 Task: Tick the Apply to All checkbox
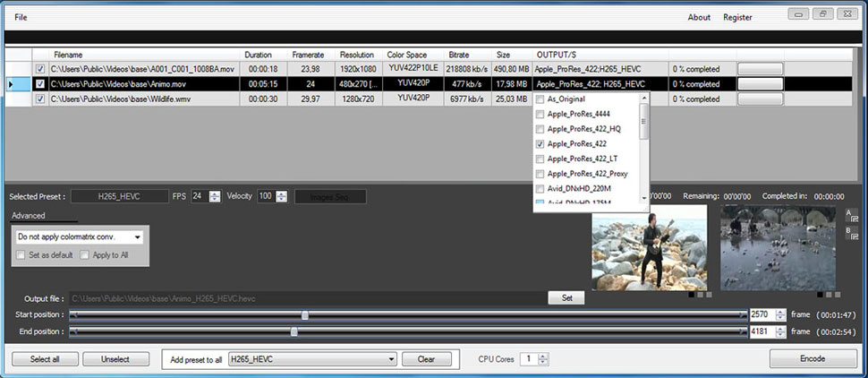85,255
